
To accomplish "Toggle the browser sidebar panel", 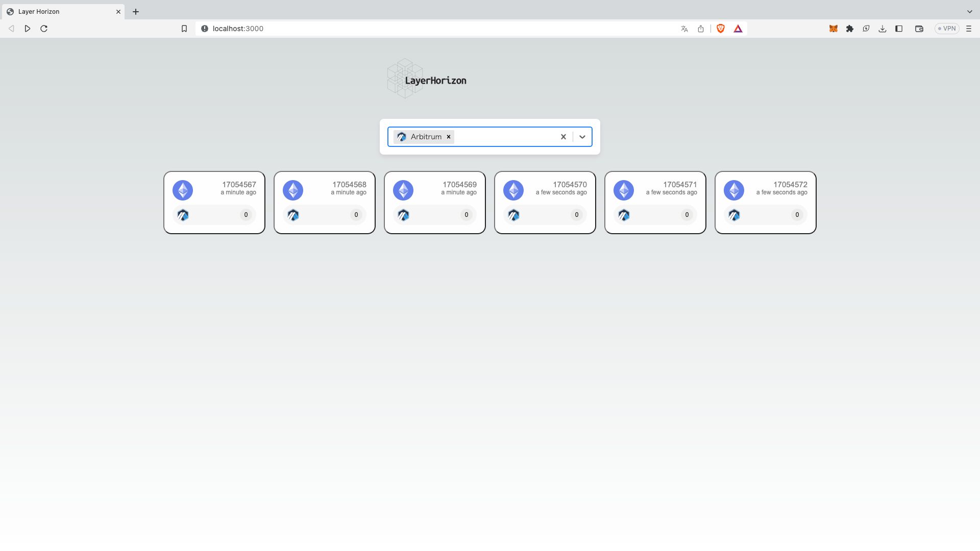I will click(x=899, y=29).
